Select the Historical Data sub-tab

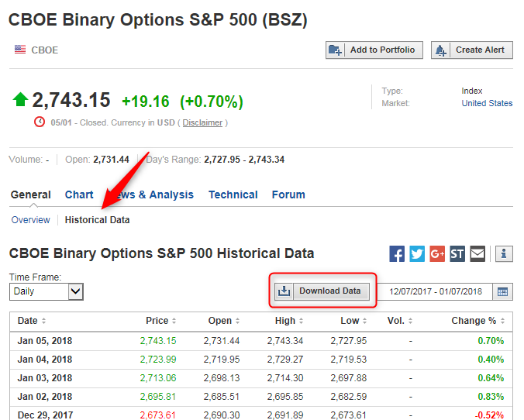(x=97, y=220)
